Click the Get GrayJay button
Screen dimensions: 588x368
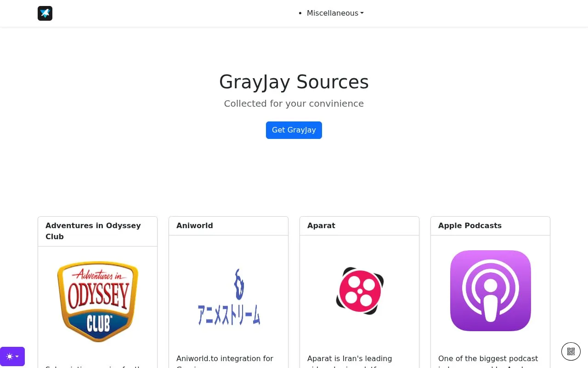(294, 130)
